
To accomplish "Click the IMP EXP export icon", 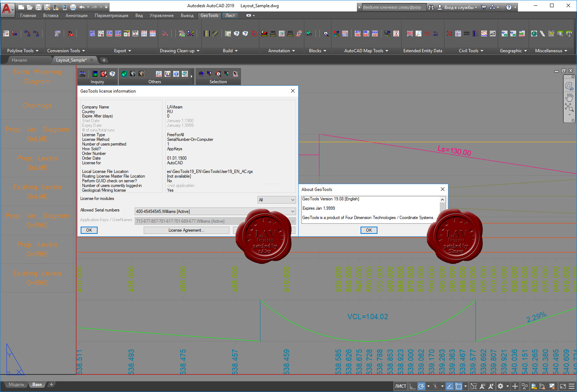I will coord(92,34).
